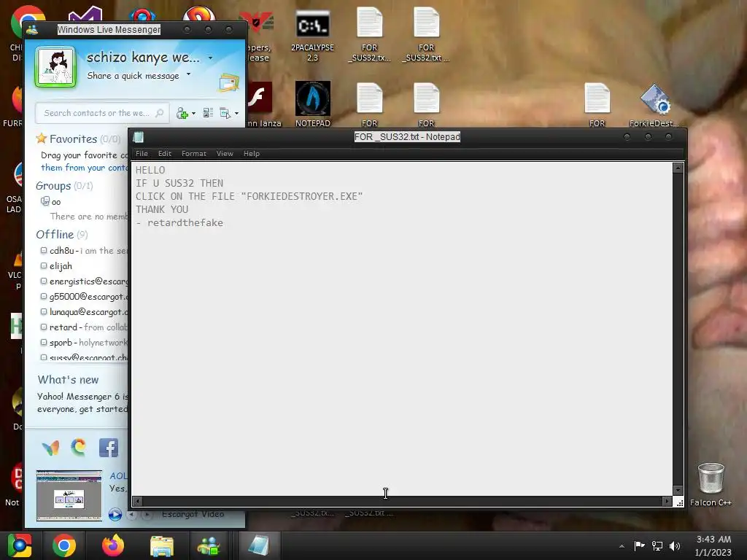Select offline contact elijah
747x560 pixels.
56,265
